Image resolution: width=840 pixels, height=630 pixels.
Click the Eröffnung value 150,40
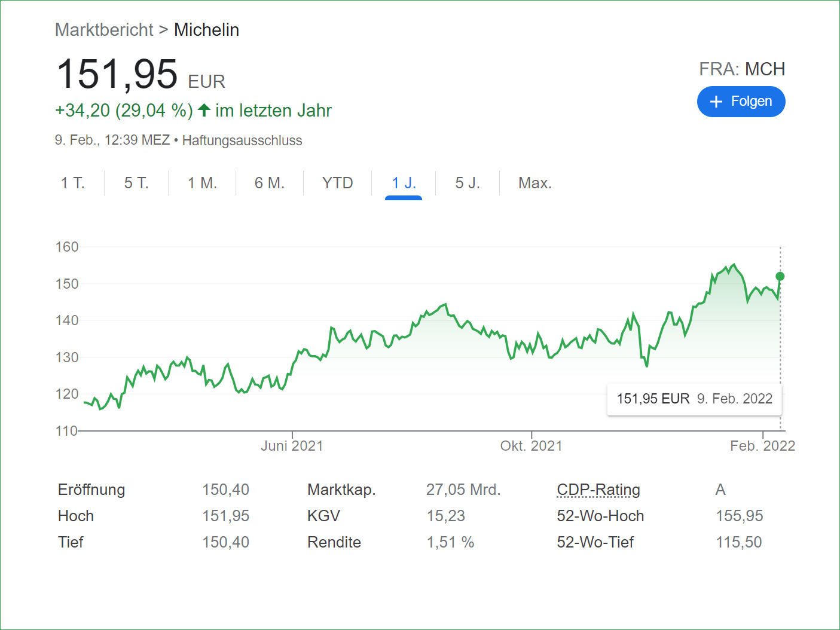pyautogui.click(x=225, y=490)
